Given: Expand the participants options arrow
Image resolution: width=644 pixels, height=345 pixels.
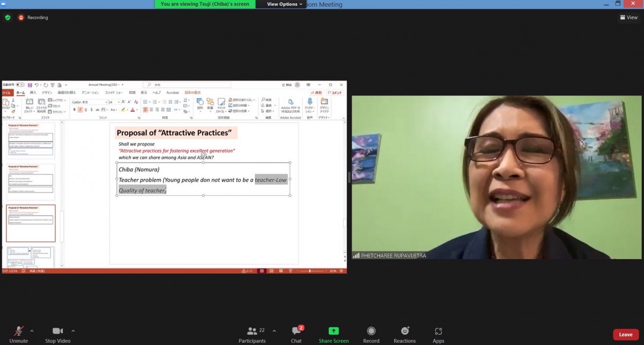Looking at the screenshot, I should [274, 331].
